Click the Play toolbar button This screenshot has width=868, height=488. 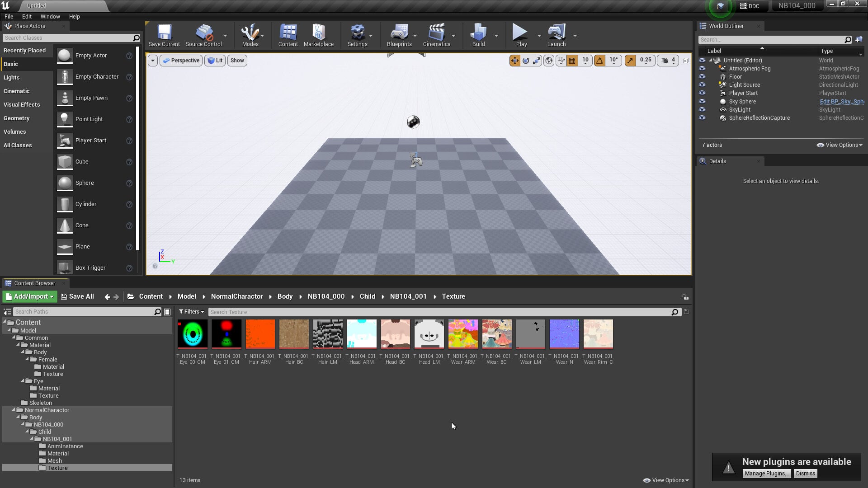(521, 35)
